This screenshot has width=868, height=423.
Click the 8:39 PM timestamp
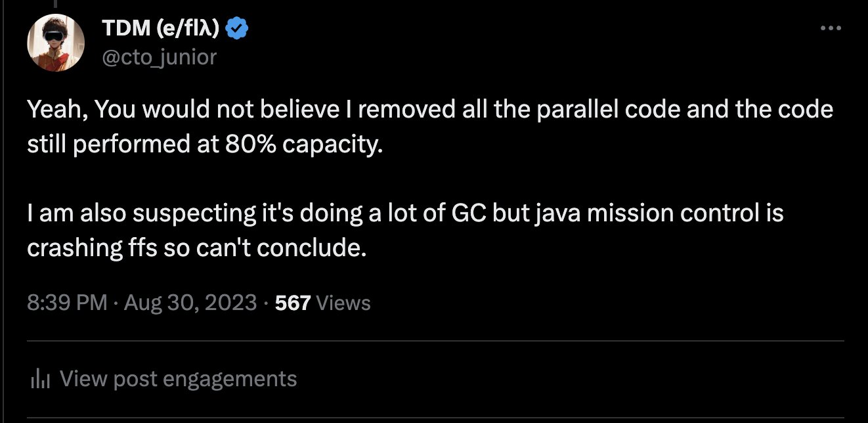click(x=67, y=303)
